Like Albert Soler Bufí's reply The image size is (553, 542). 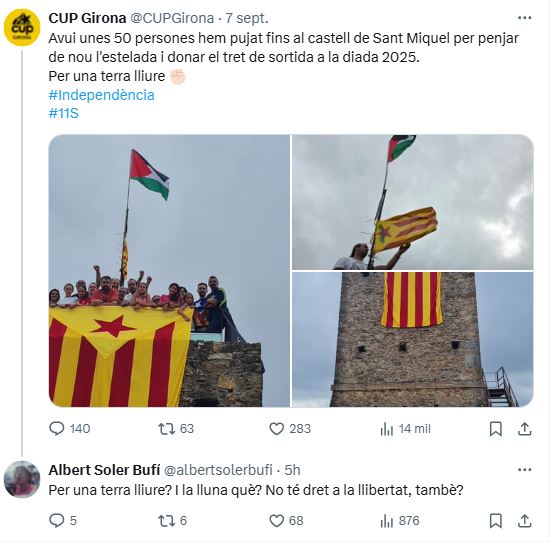[276, 520]
